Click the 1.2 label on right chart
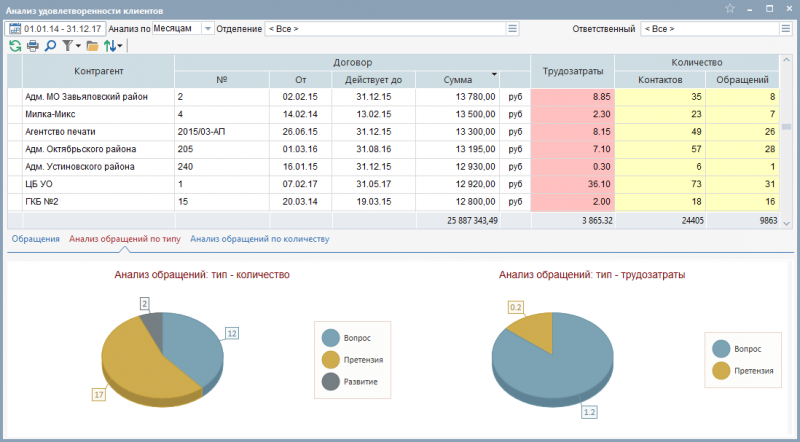 589,412
